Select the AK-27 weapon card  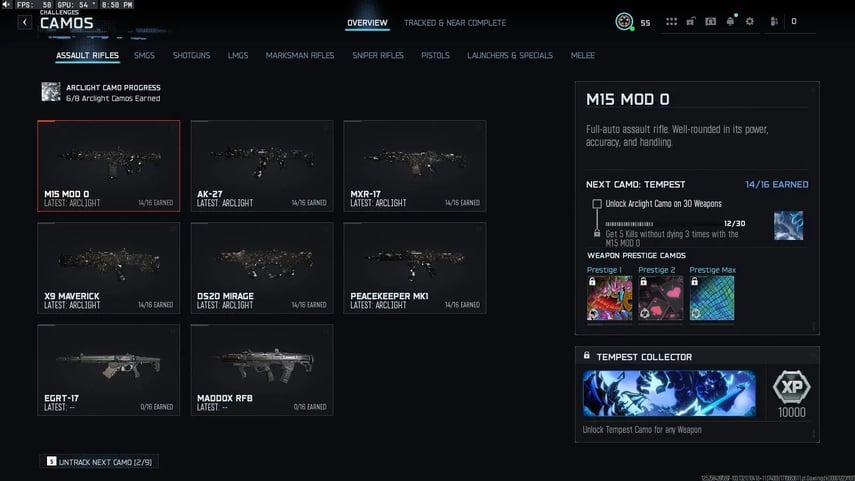[262, 166]
